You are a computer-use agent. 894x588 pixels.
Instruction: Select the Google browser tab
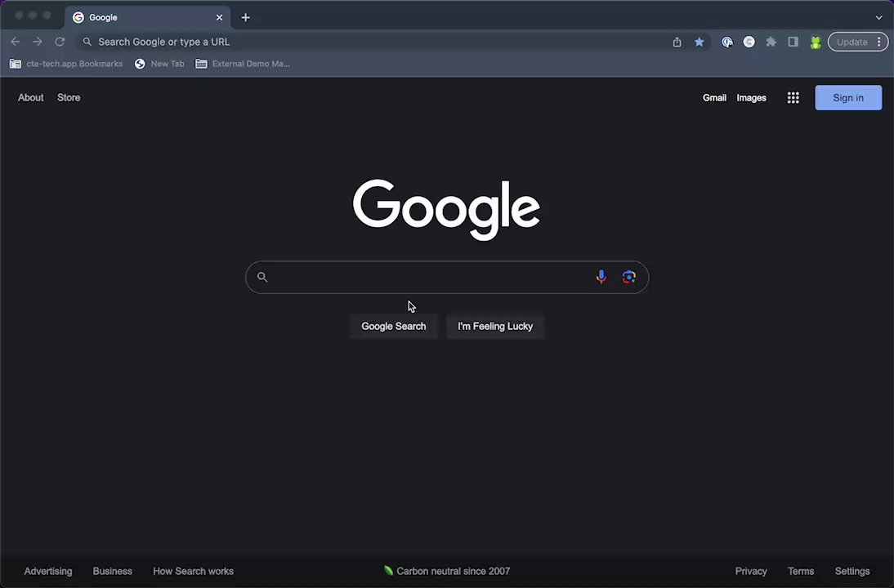pyautogui.click(x=148, y=18)
